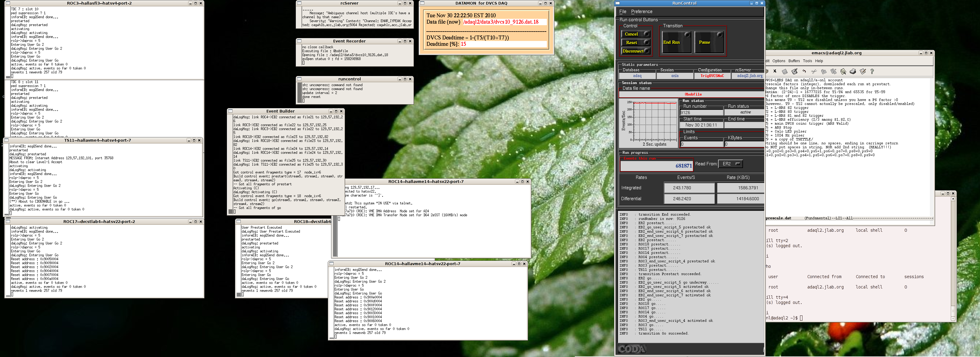980x357 pixels.
Task: Open the Options menu in emacs
Action: [778, 61]
